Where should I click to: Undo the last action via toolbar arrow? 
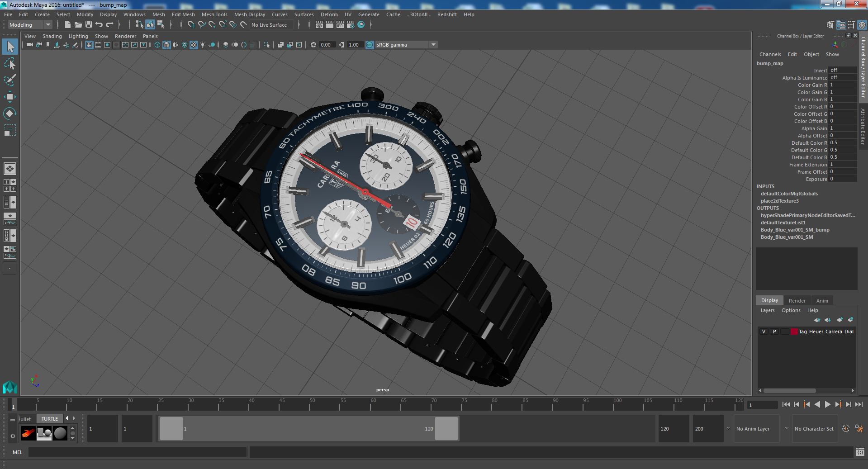pyautogui.click(x=99, y=25)
